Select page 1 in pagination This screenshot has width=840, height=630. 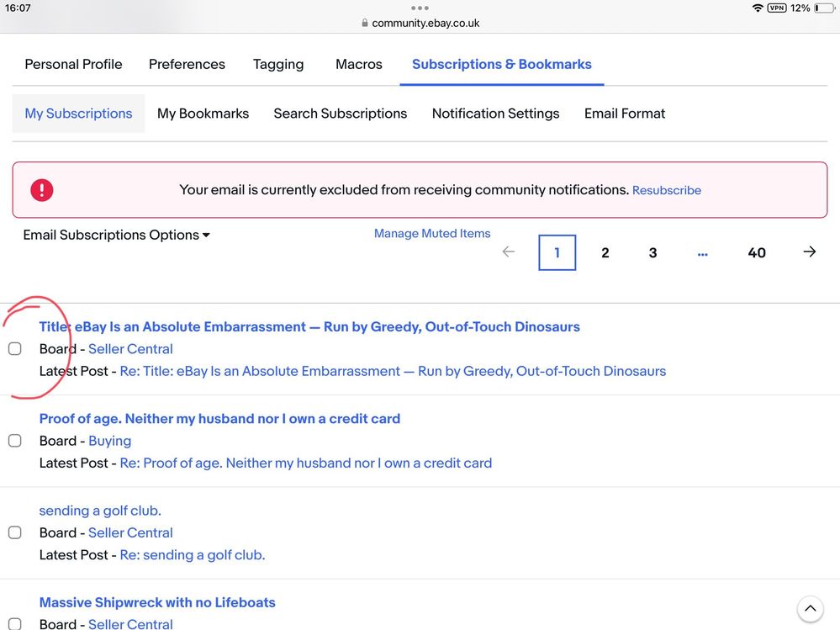click(x=557, y=252)
